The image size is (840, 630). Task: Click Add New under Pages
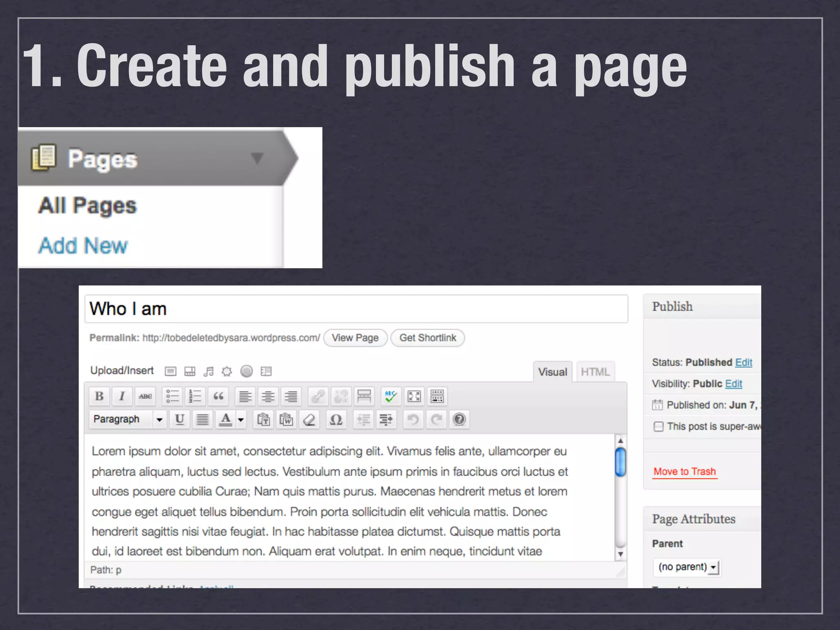click(83, 246)
